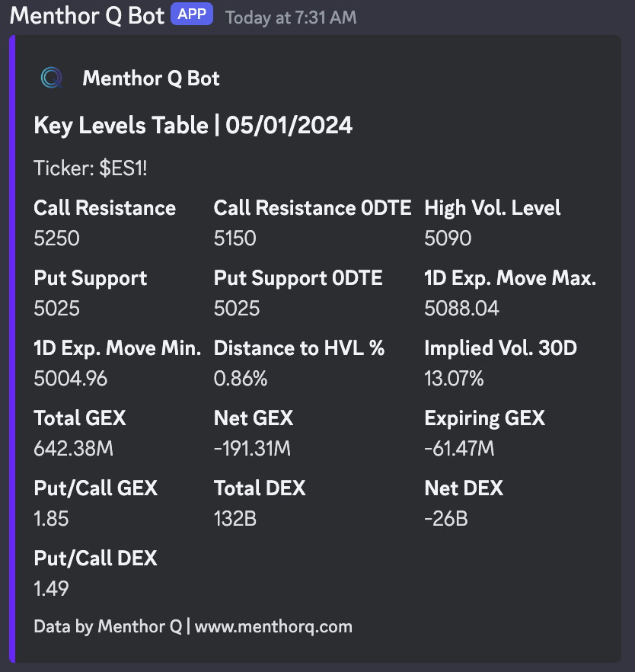Click the Put Support 0DTE value
Image resolution: width=635 pixels, height=672 pixels.
click(231, 309)
